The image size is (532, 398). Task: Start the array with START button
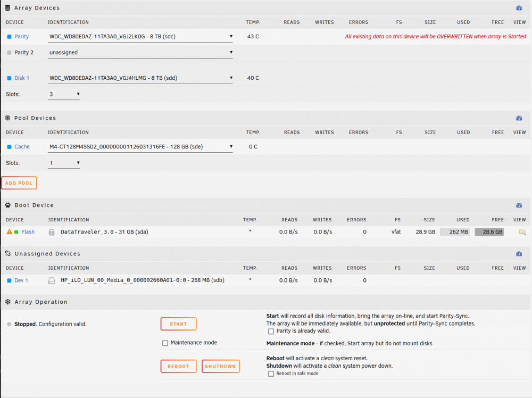(x=178, y=324)
